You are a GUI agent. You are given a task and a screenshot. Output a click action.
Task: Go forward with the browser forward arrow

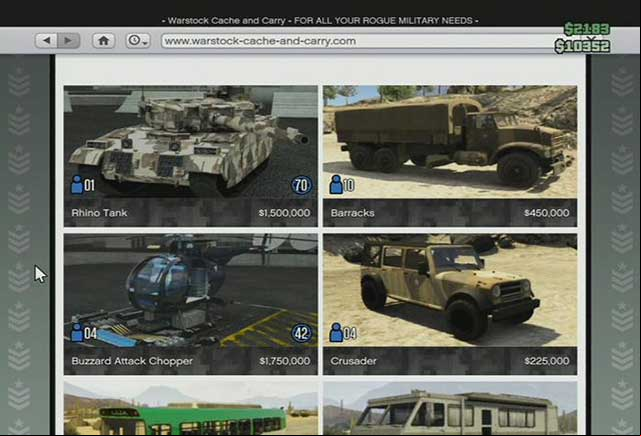[68, 41]
